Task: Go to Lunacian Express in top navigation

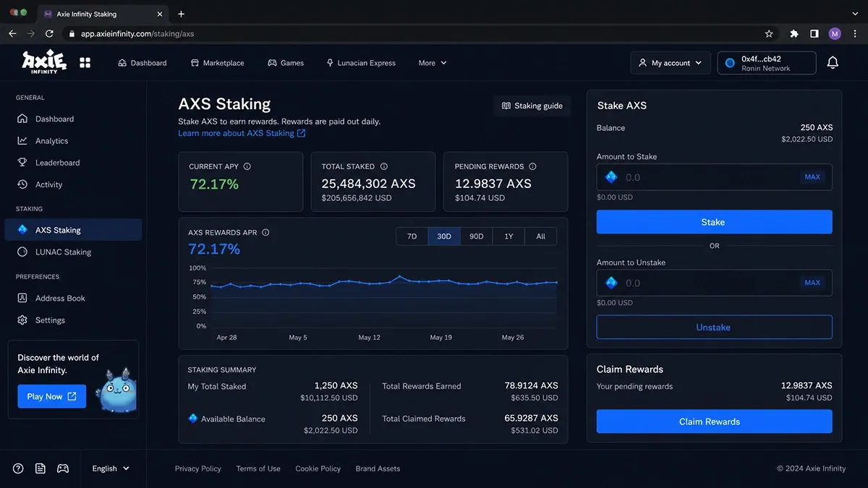Action: 361,63
